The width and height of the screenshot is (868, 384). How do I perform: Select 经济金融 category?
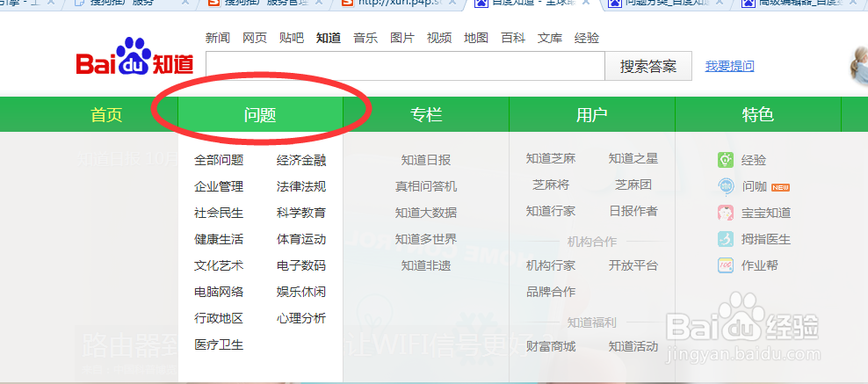pyautogui.click(x=301, y=161)
